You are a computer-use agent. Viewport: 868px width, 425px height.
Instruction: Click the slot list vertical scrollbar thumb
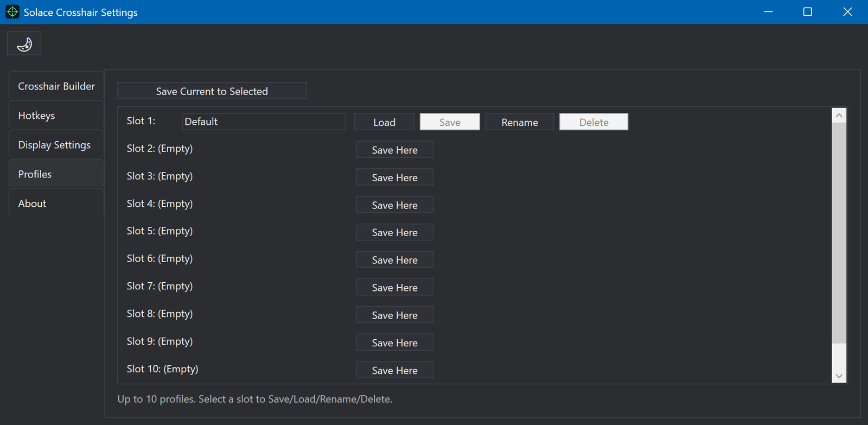tap(839, 233)
